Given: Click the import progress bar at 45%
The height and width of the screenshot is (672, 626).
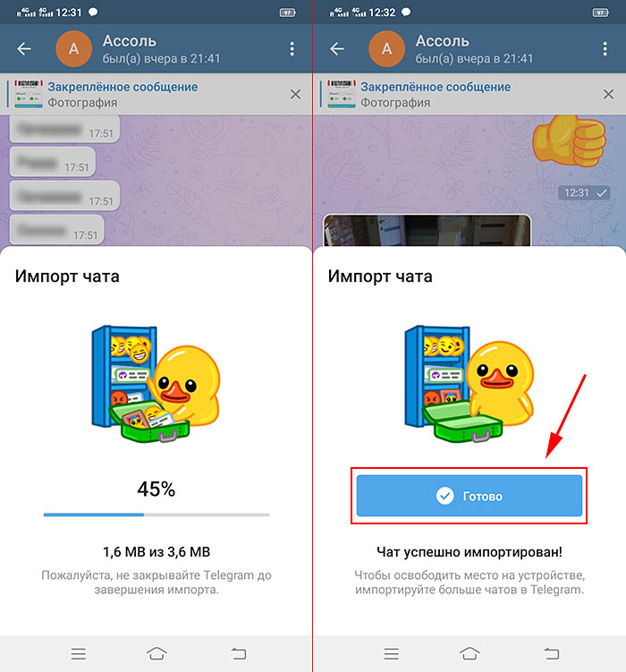Looking at the screenshot, I should (156, 515).
